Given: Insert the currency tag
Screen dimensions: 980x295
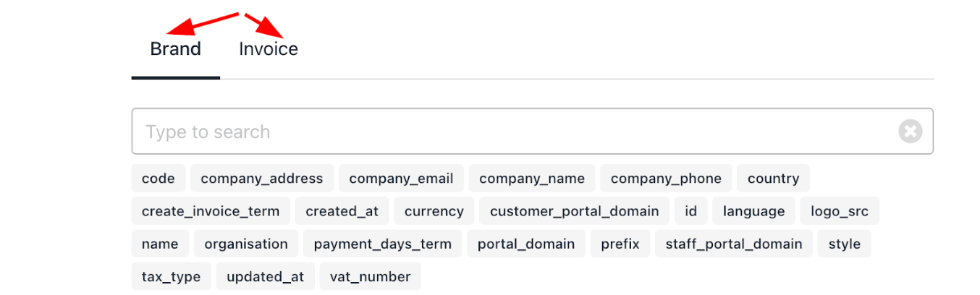Looking at the screenshot, I should click(434, 211).
